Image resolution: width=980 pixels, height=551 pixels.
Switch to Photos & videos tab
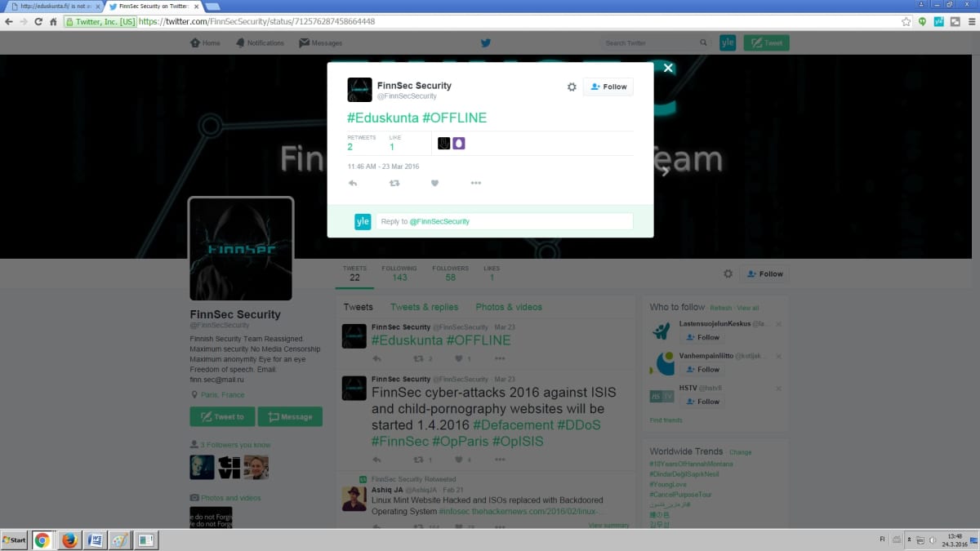(x=509, y=307)
